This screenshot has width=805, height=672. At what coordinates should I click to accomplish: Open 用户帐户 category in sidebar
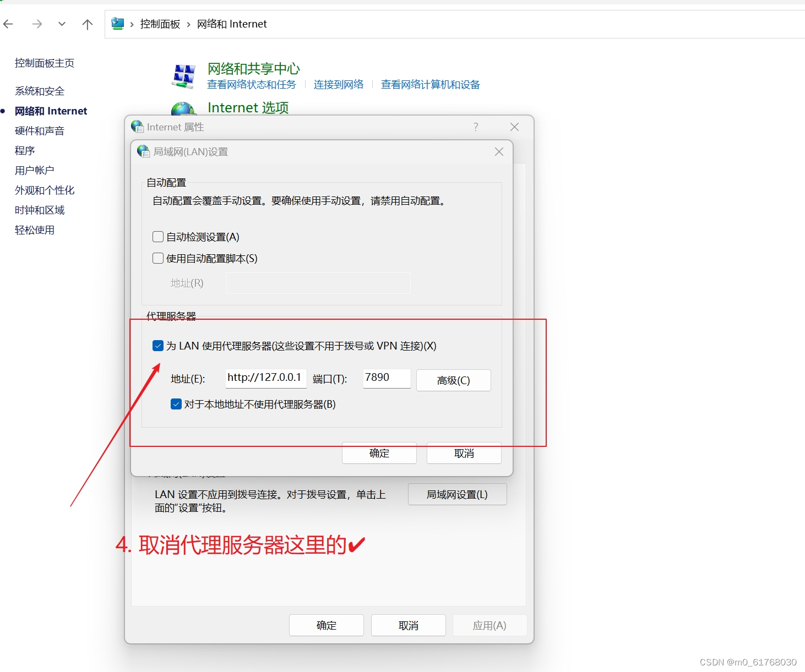(x=35, y=170)
